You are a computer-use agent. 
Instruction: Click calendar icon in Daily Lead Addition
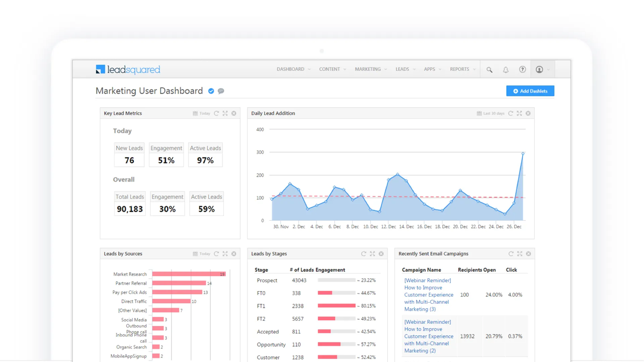click(479, 113)
